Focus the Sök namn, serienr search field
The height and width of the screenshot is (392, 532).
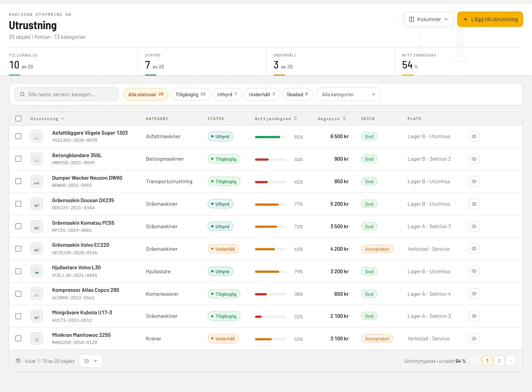(66, 94)
